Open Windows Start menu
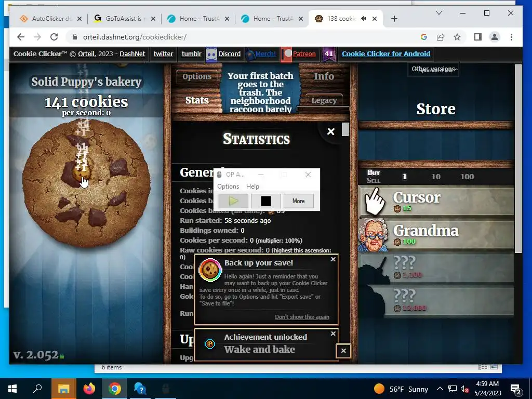532x399 pixels. (x=12, y=389)
